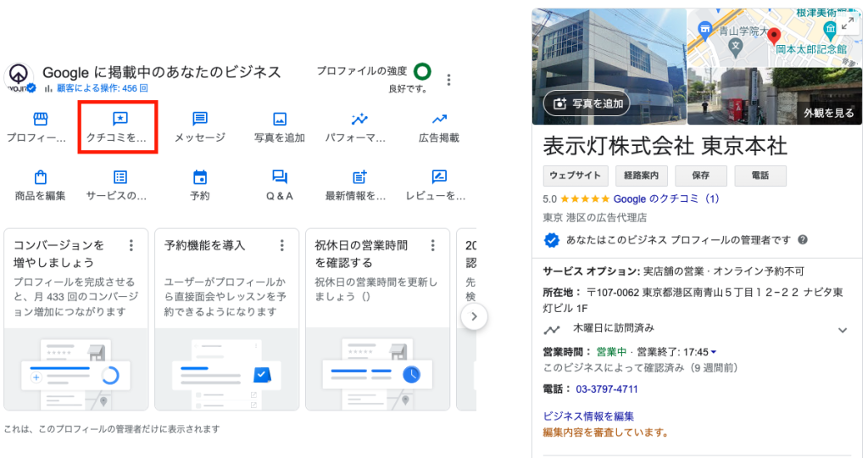Screen dimensions: 868x458
Task: Click the phone number 03-3797-4711
Action: pos(607,389)
